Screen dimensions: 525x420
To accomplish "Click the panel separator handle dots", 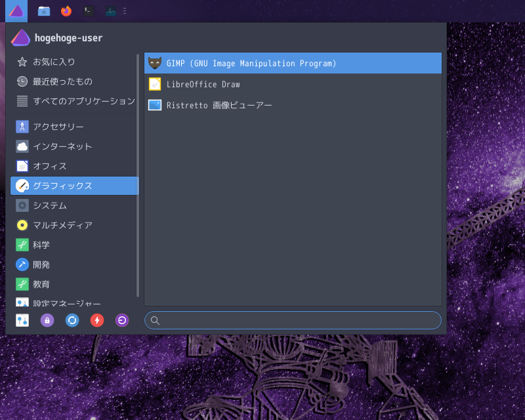I will pyautogui.click(x=125, y=11).
